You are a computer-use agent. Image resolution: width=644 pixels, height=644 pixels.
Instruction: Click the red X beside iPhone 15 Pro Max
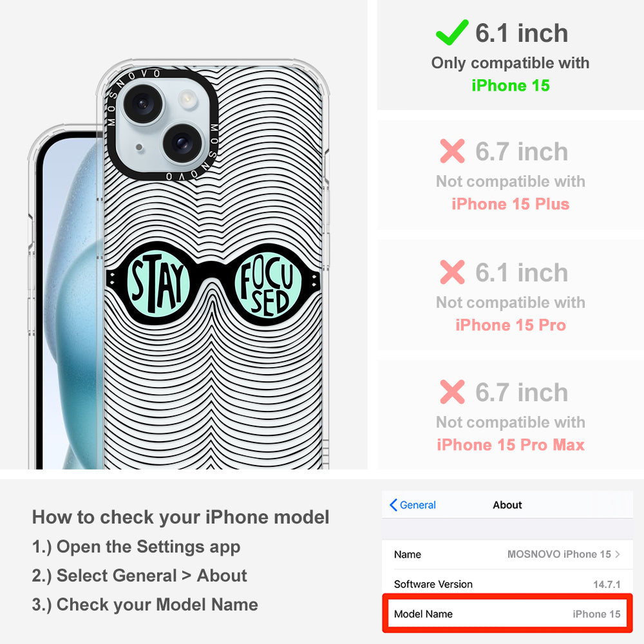452,392
